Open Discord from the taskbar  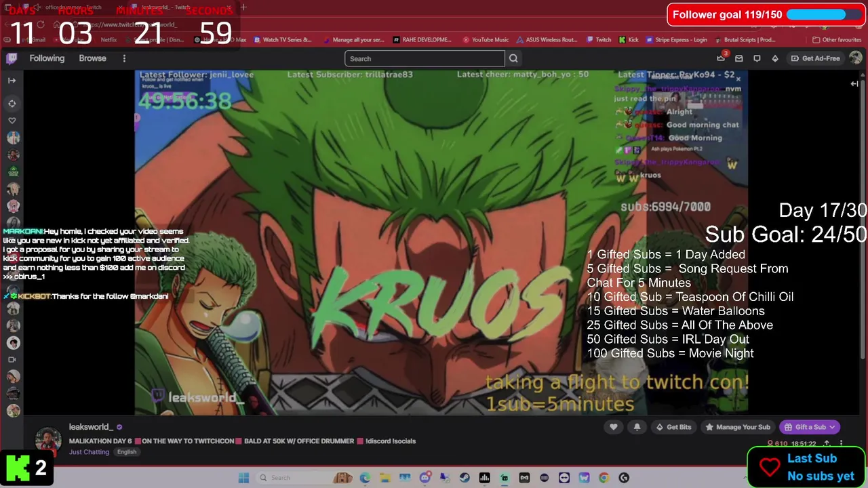coord(425,478)
